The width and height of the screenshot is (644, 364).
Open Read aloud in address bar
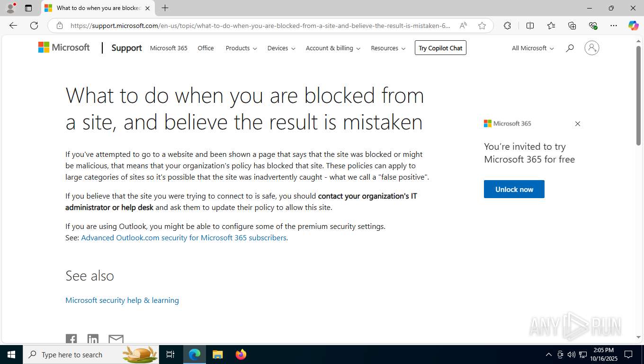(463, 26)
